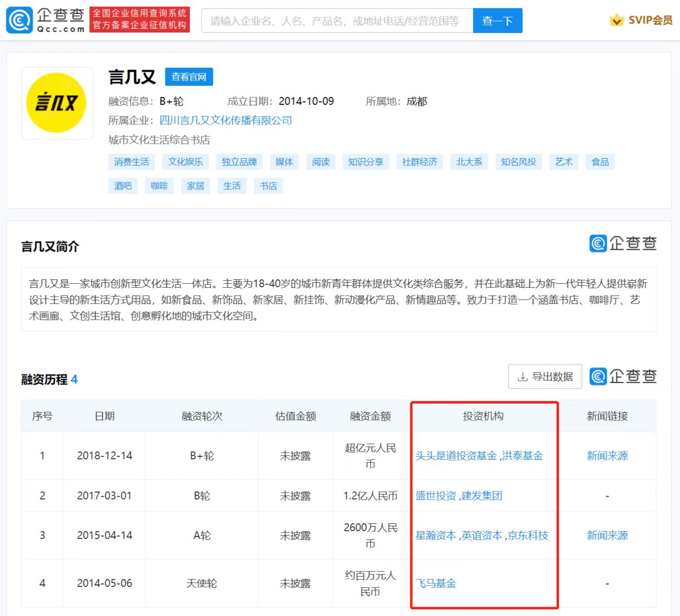680x616 pixels.
Task: Open investor link 洪泰基金
Action: coord(522,455)
